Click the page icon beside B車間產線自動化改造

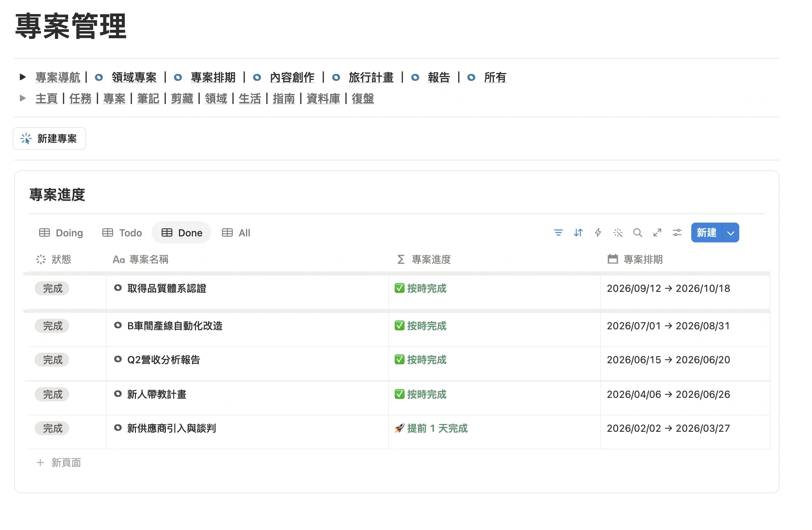118,325
